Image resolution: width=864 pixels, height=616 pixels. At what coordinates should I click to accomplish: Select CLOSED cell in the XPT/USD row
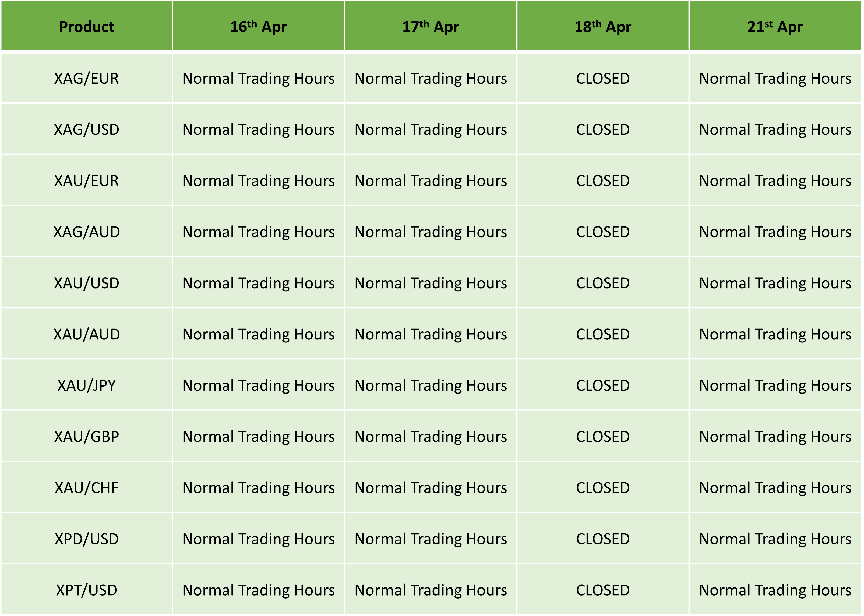[x=603, y=590]
